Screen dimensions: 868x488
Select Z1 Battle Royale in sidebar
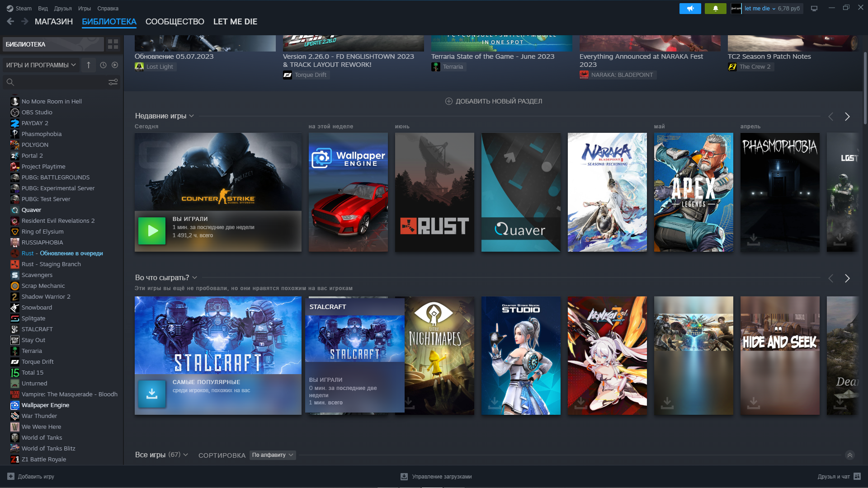coord(44,460)
